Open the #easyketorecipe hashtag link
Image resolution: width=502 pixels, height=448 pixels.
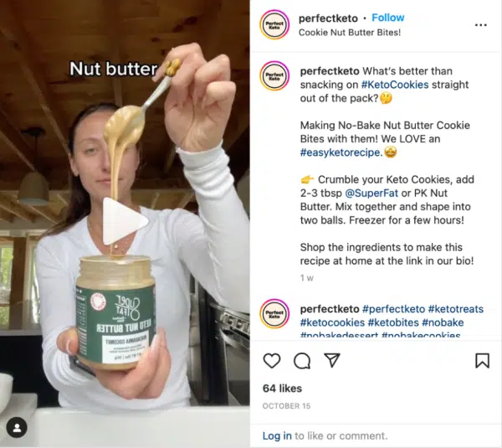(341, 152)
